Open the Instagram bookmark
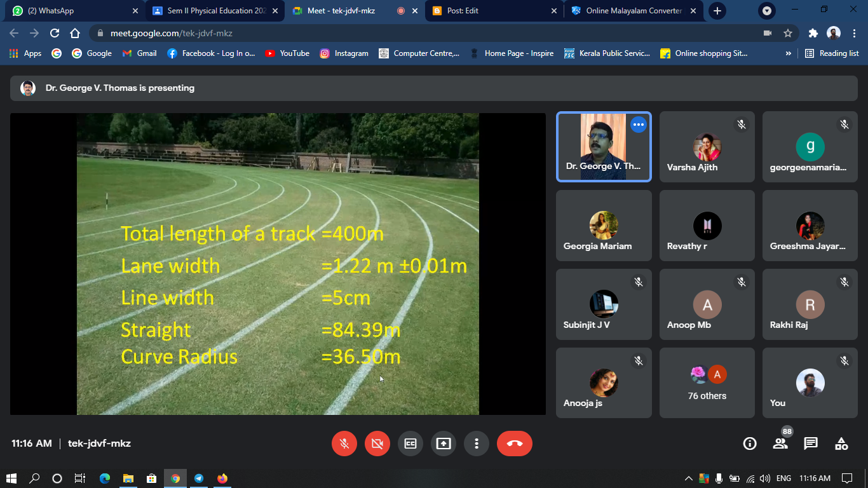The image size is (868, 488). click(344, 53)
